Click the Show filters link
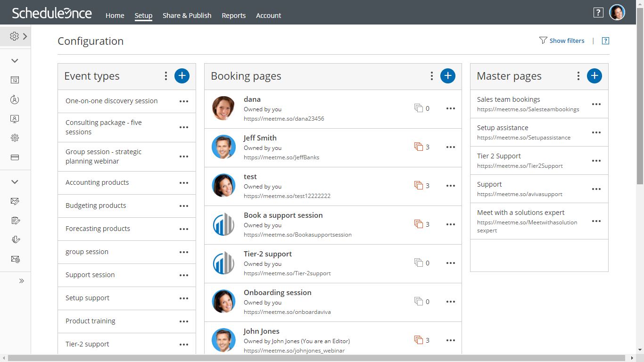The image size is (644, 362). click(567, 41)
